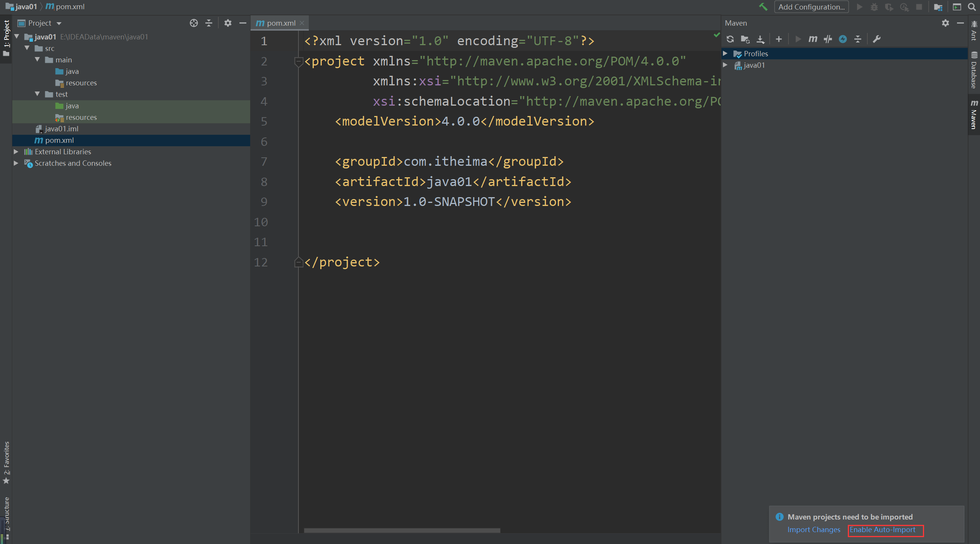This screenshot has width=980, height=544.
Task: Click Locate/Select Opened File target icon
Action: tap(194, 23)
